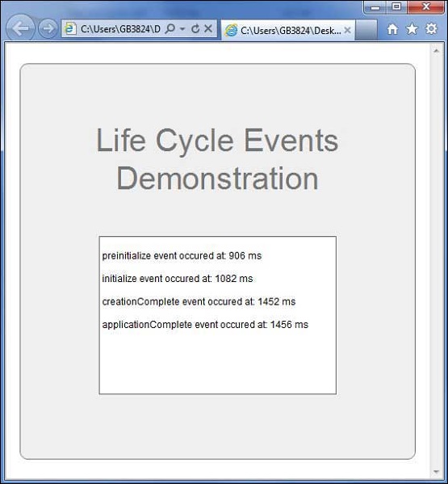The width and height of the screenshot is (448, 484).
Task: Refresh the page with the reload icon
Action: pos(195,29)
